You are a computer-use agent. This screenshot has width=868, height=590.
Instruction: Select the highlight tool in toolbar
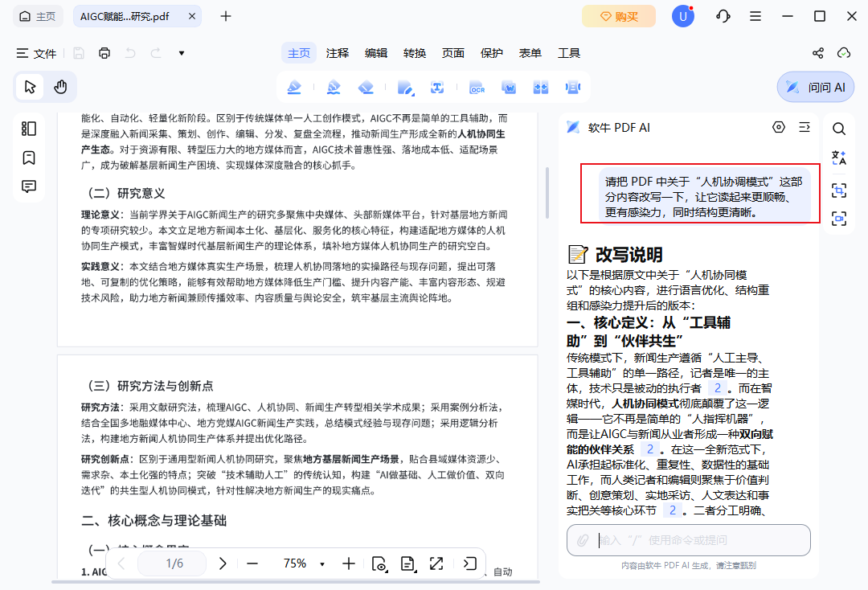[x=294, y=87]
